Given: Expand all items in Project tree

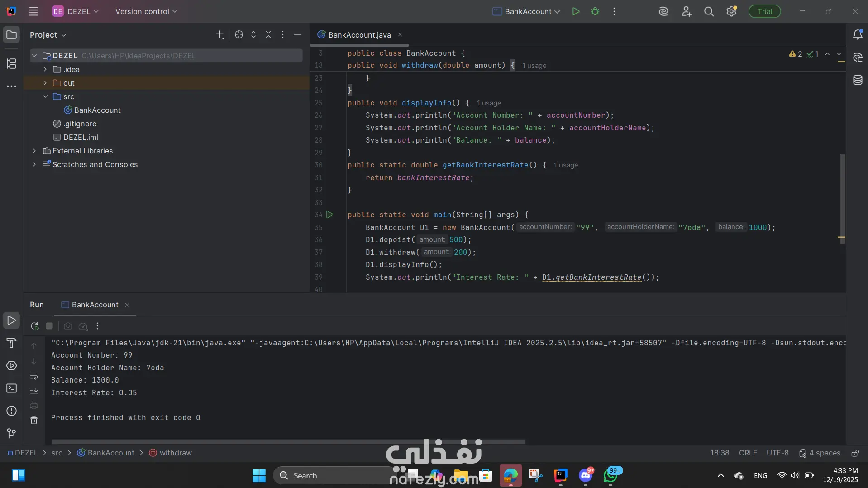Looking at the screenshot, I should 253,35.
